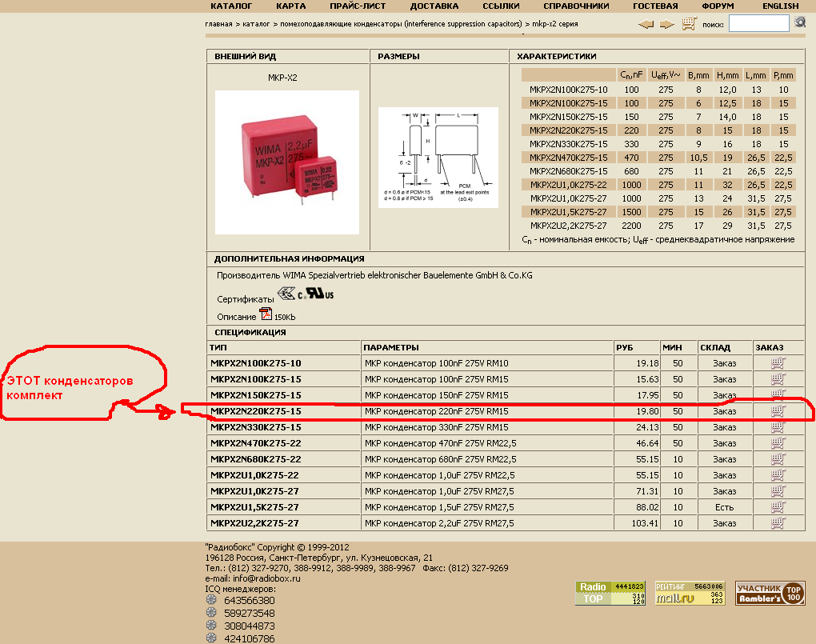This screenshot has width=816, height=644.
Task: Click the ICQ icon for 424106786
Action: pos(211,638)
